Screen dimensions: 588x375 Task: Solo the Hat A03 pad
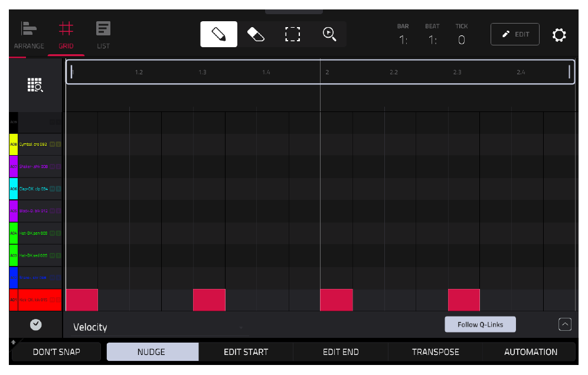coord(58,255)
